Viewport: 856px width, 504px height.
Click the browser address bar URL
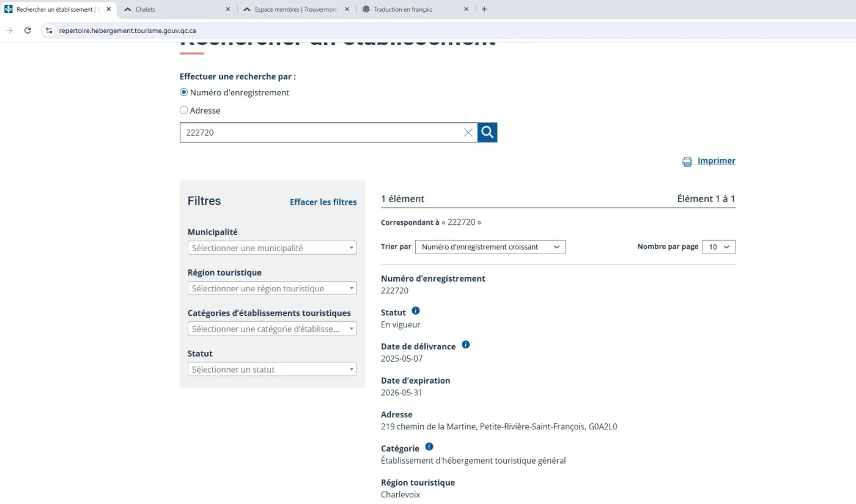coord(128,31)
